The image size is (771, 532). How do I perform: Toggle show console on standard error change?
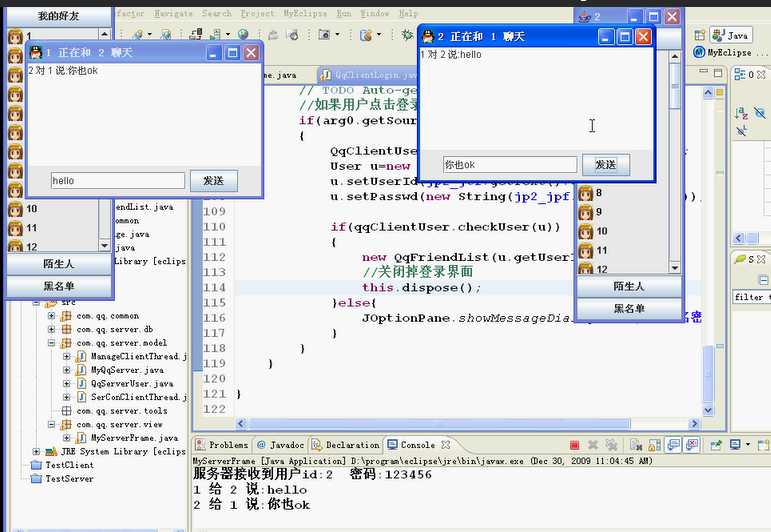pos(692,445)
